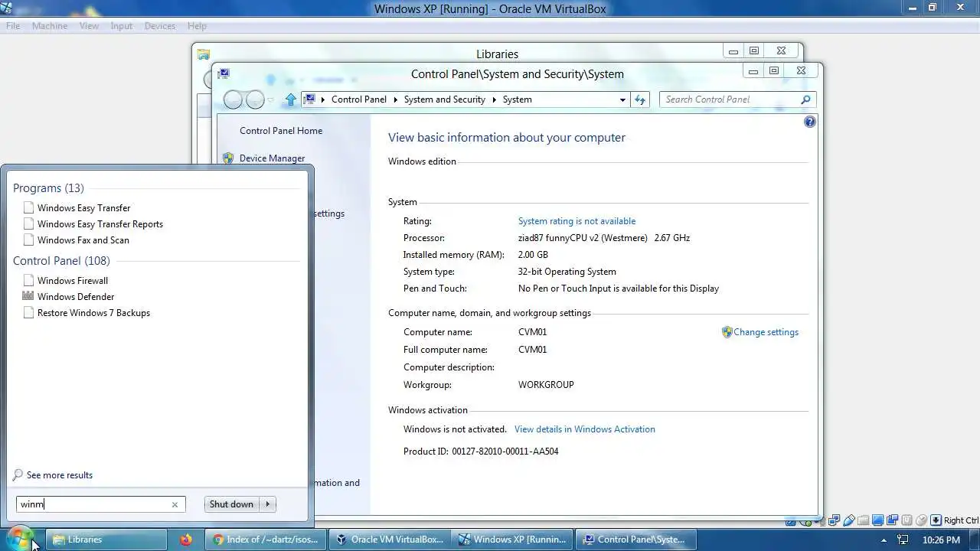Expand arrow after System and Security breadcrumb
The height and width of the screenshot is (551, 980).
494,99
